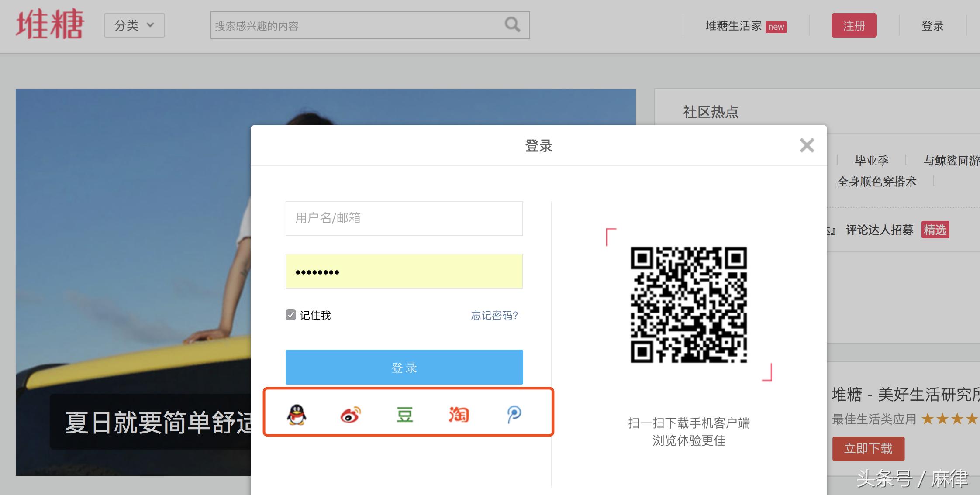Expand categories via the chevron arrow
This screenshot has width=980, height=495.
pos(150,25)
